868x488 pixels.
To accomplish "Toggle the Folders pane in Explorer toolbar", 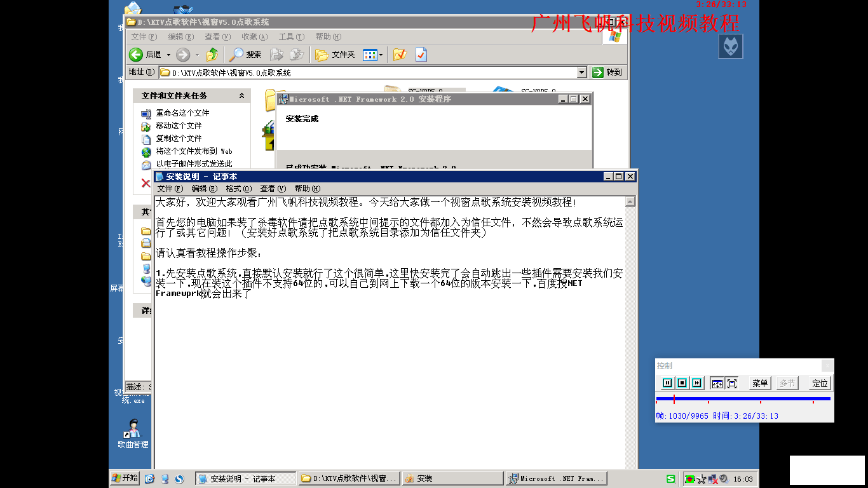I will (x=335, y=55).
